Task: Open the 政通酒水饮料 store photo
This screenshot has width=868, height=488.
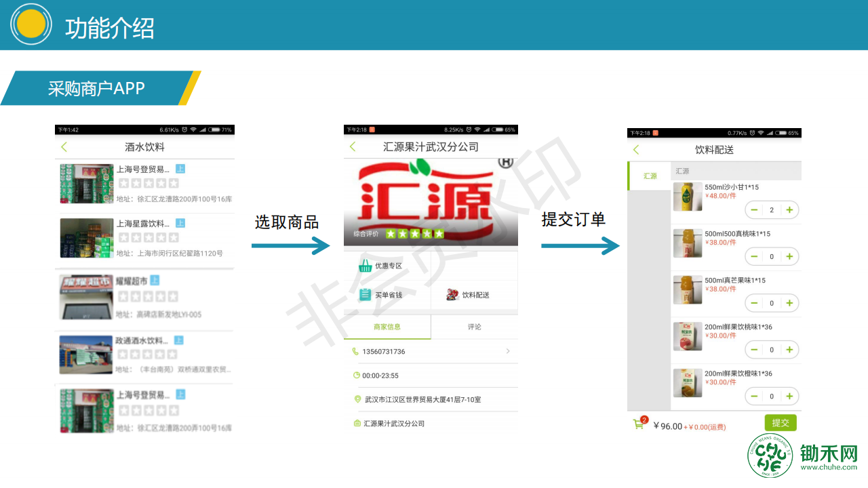Action: pyautogui.click(x=86, y=354)
